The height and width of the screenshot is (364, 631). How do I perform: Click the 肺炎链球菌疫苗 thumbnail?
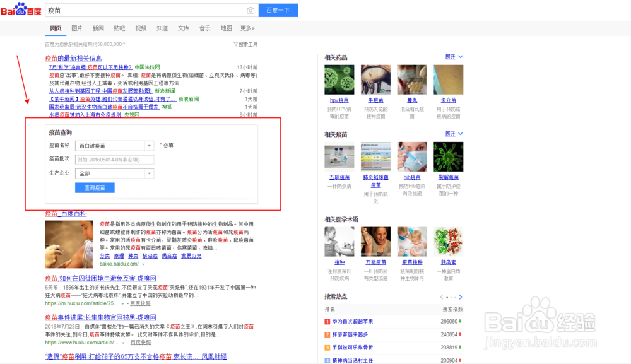pyautogui.click(x=375, y=156)
